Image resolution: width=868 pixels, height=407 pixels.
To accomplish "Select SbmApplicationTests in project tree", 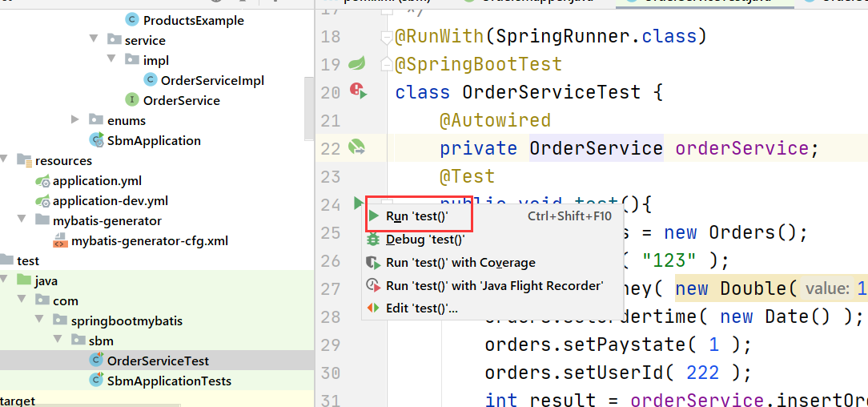I will coord(169,381).
